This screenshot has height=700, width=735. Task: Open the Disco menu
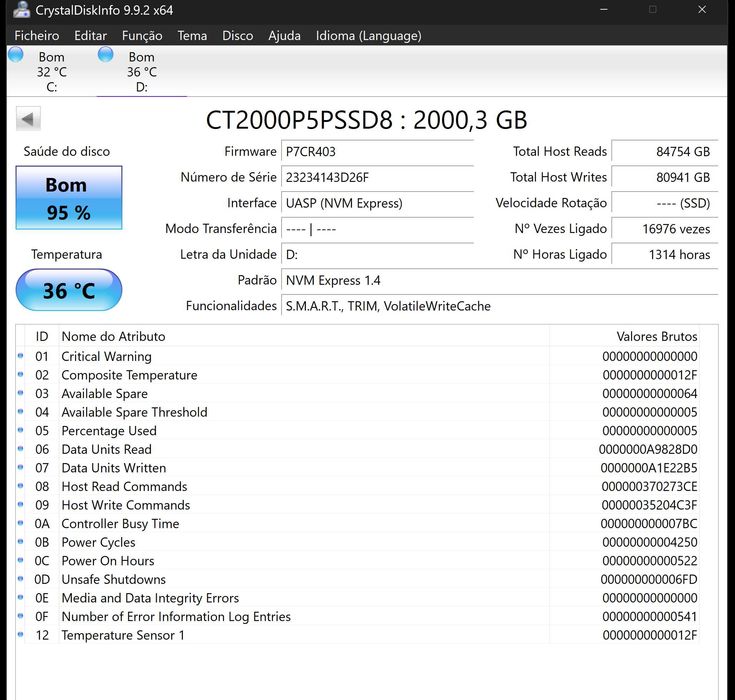pos(238,36)
